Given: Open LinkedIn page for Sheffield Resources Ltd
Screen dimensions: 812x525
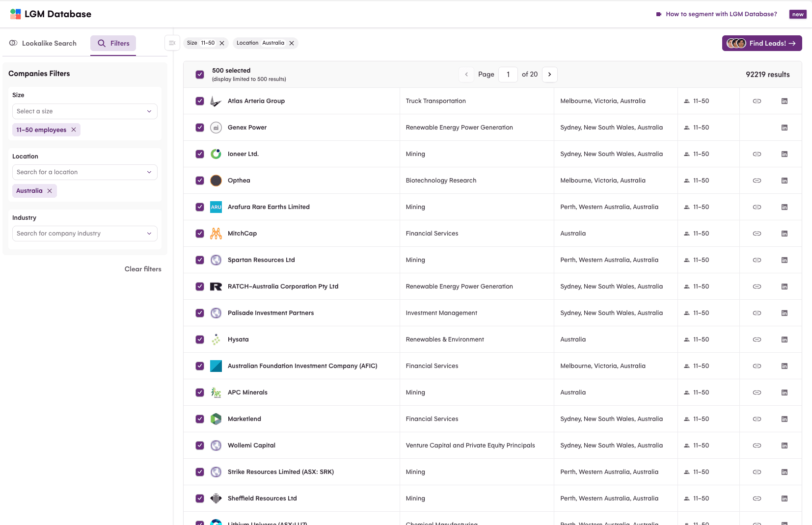Looking at the screenshot, I should tap(784, 498).
